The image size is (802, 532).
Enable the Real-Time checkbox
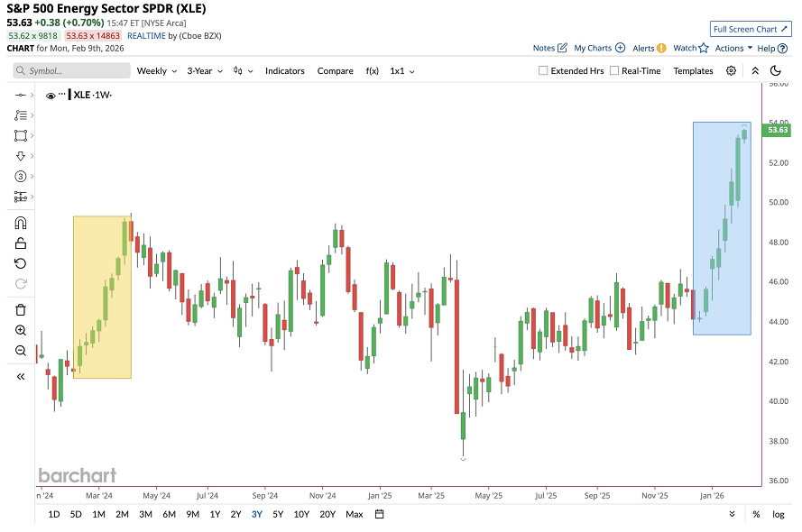point(614,70)
